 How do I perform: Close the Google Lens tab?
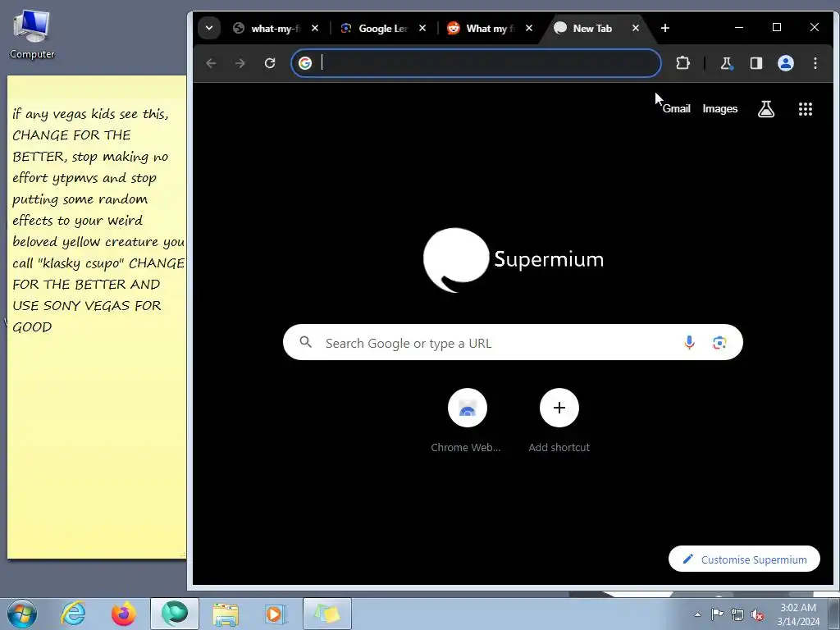(x=422, y=28)
